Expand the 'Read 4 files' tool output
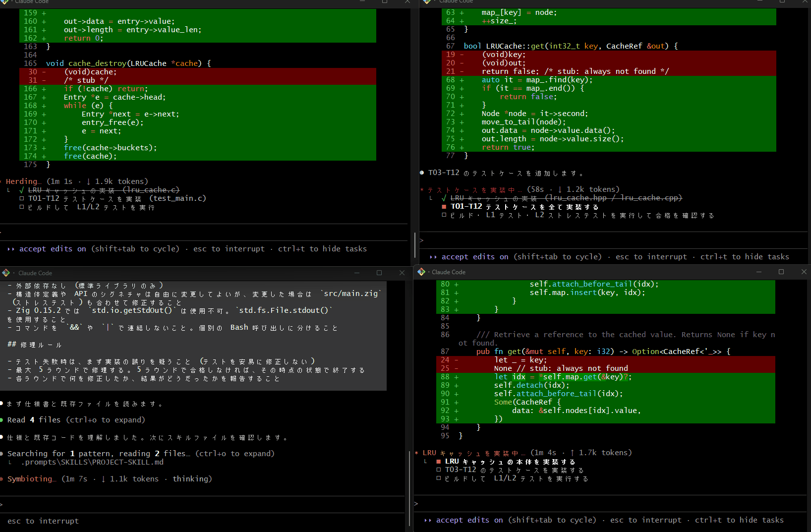The width and height of the screenshot is (811, 532). pyautogui.click(x=76, y=420)
